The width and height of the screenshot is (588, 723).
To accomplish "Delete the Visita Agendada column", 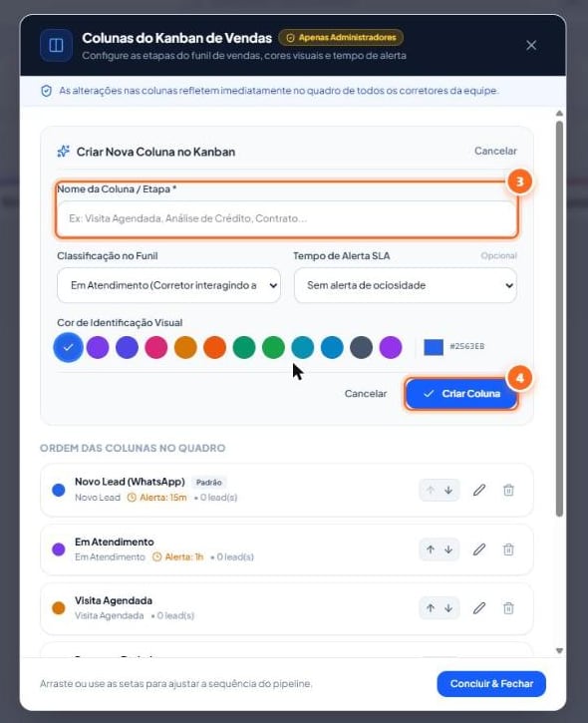I will pos(508,608).
